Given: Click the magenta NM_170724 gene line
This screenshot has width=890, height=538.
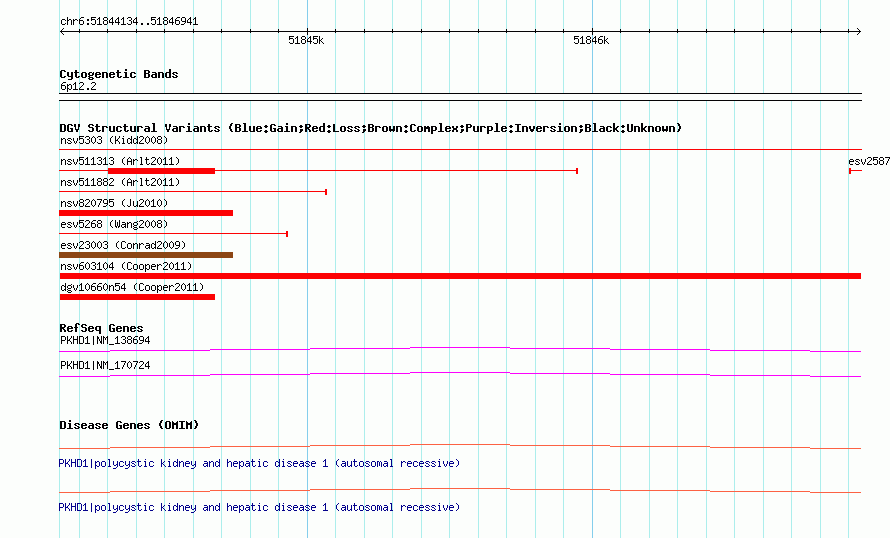Looking at the screenshot, I should tap(460, 375).
